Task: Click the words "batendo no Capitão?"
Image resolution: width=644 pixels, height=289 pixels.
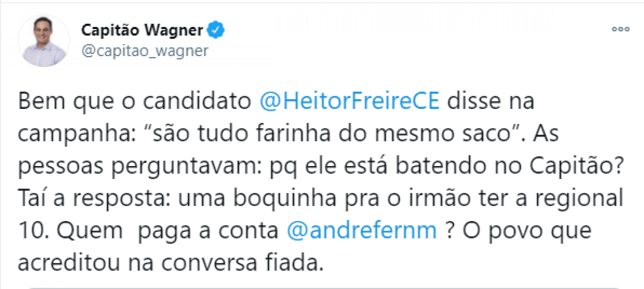Action: 509,166
